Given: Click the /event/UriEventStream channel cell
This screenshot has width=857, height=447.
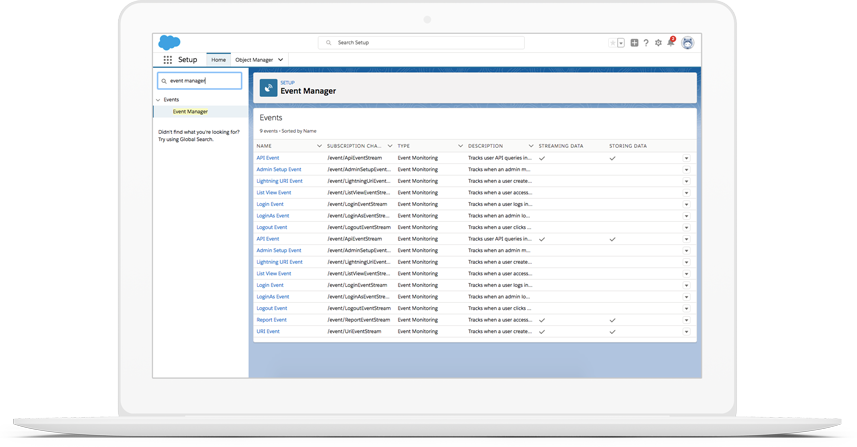Looking at the screenshot, I should [x=354, y=331].
